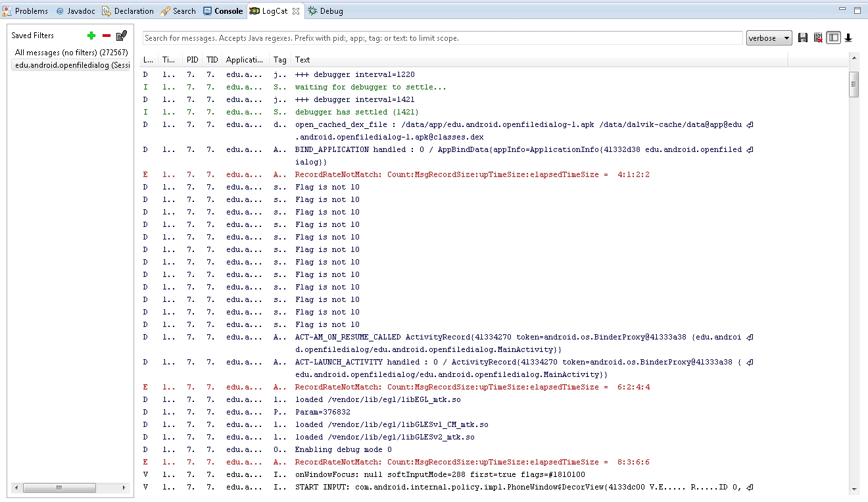Open the Debug tab
868x502 pixels.
pos(325,11)
